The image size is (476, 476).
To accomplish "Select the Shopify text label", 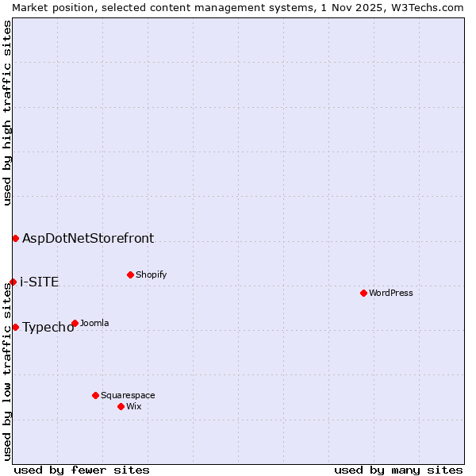I will click(x=151, y=274).
